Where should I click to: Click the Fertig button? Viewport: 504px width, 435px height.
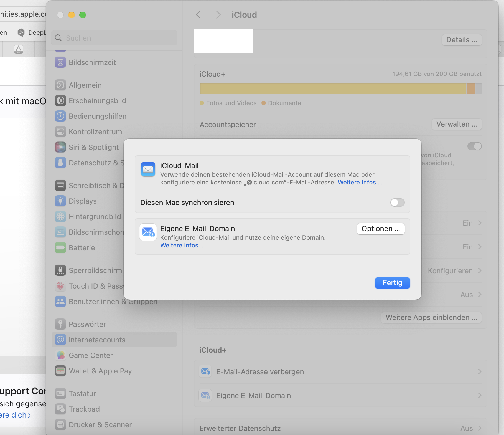pos(392,283)
